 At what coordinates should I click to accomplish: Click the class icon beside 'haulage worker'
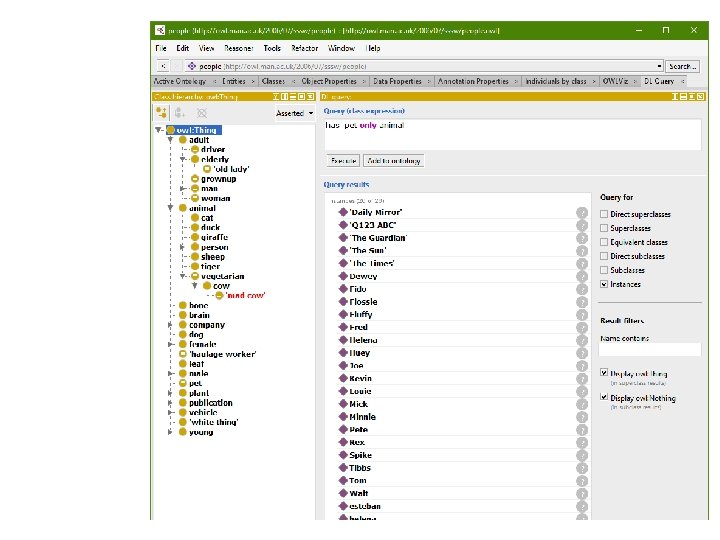pos(182,354)
